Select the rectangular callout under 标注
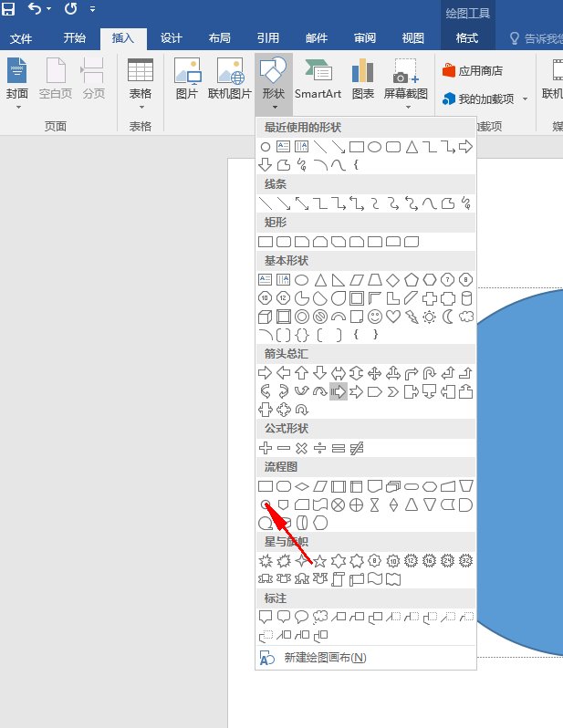This screenshot has width=563, height=728. [266, 617]
